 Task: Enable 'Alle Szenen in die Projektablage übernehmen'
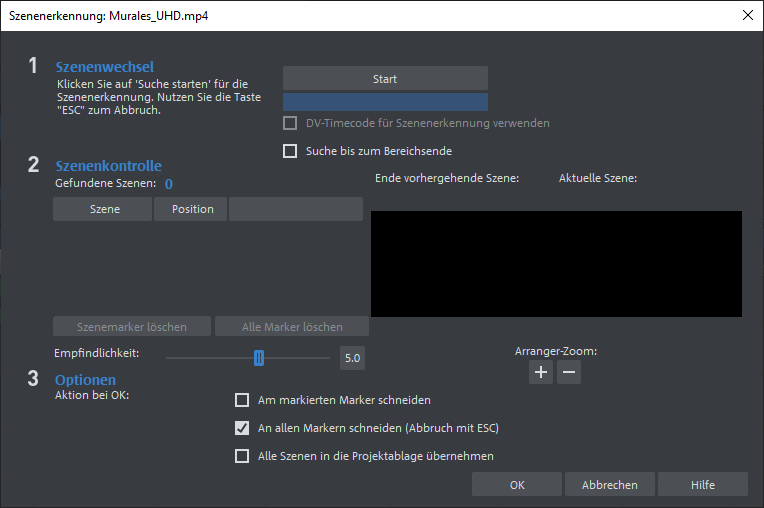pos(242,456)
